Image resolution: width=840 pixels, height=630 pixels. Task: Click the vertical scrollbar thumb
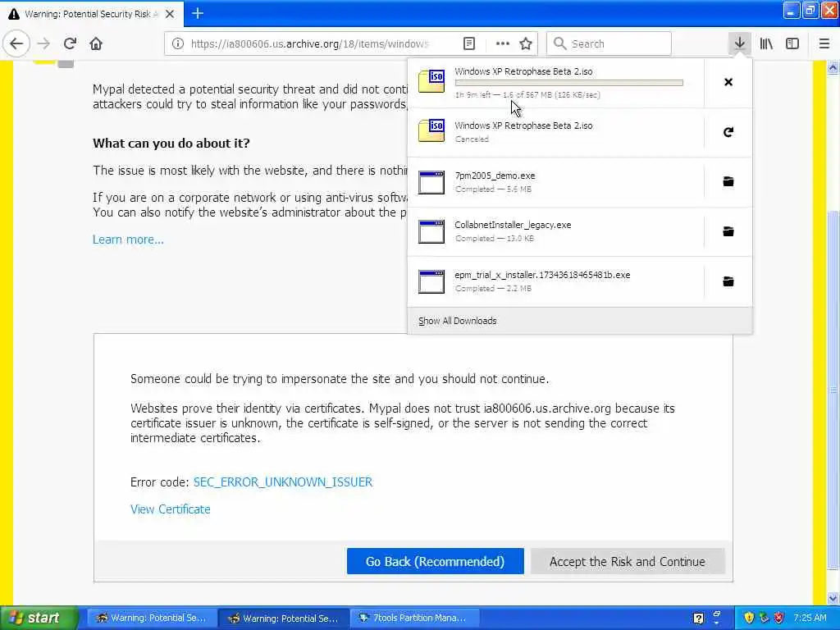(833, 390)
